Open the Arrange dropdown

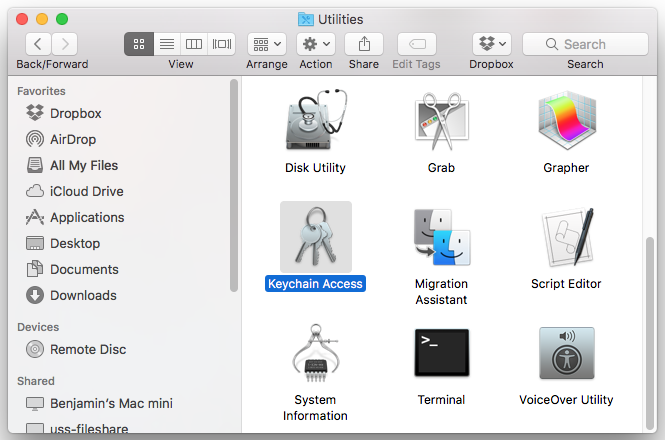267,44
